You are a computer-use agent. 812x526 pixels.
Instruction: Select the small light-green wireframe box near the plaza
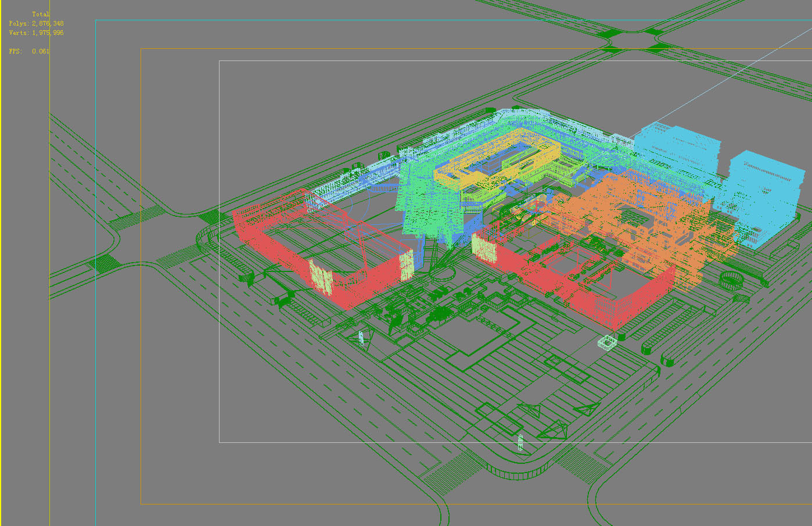pos(607,342)
